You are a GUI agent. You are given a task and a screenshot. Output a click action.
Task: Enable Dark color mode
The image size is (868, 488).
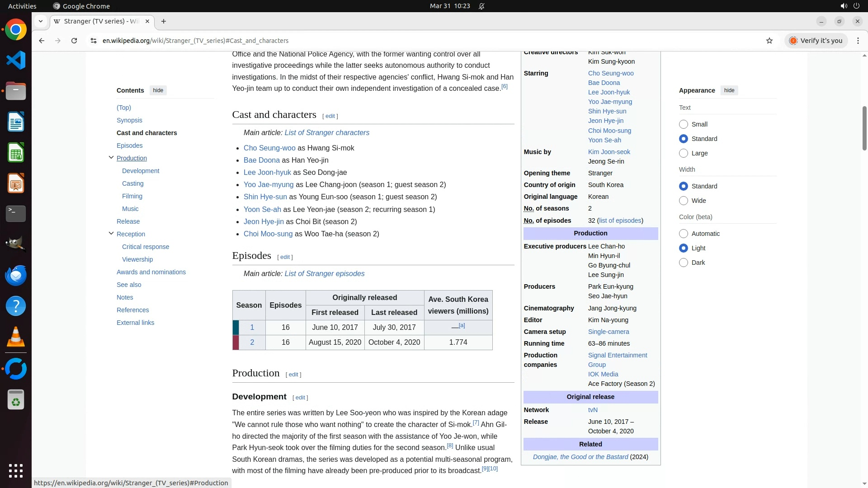tap(684, 263)
